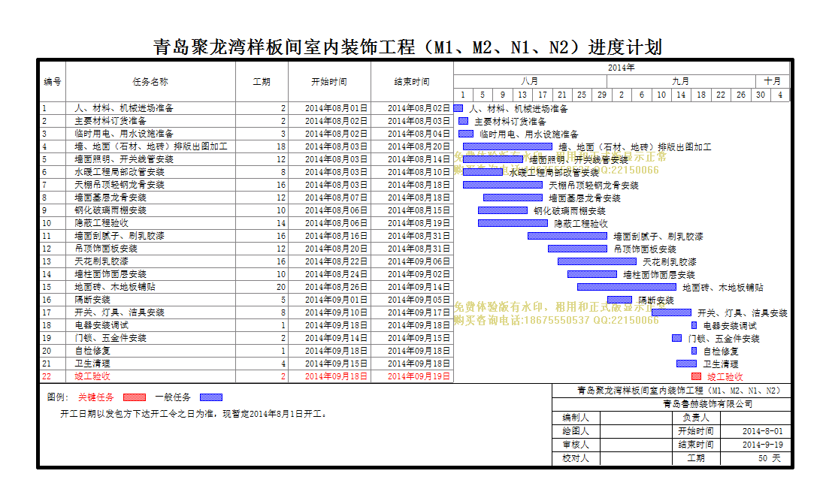Click the 八月 month header in timeline
Image resolution: width=829 pixels, height=504 pixels.
click(530, 81)
